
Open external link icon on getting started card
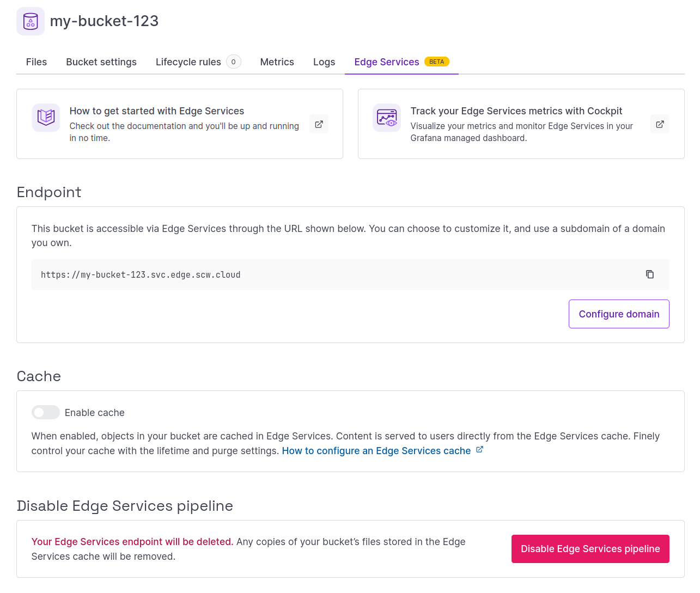click(x=319, y=124)
